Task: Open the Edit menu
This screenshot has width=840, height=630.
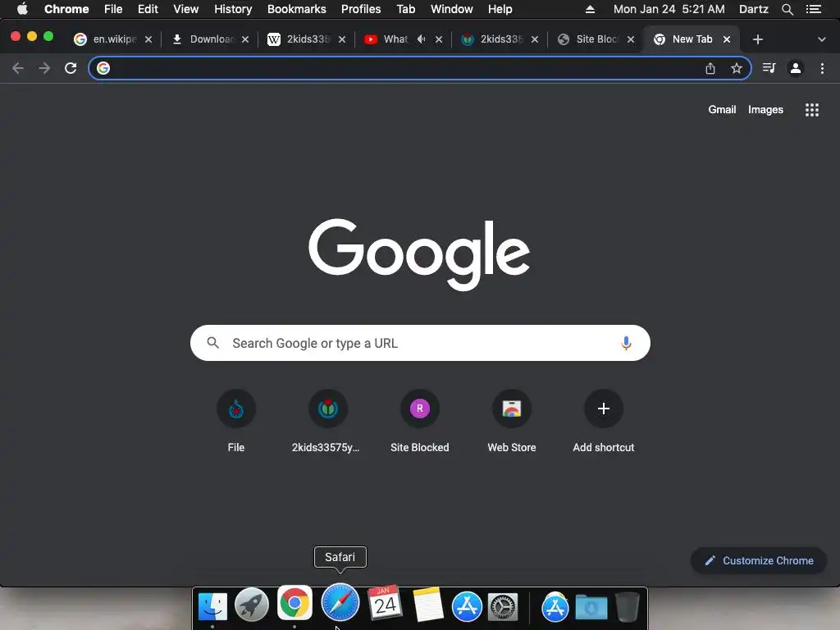Action: click(x=148, y=9)
